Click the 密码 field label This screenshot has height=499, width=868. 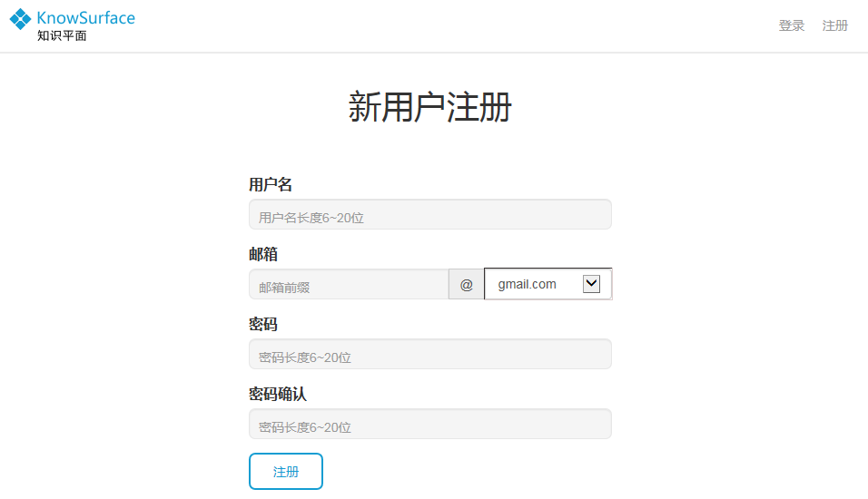click(x=262, y=324)
